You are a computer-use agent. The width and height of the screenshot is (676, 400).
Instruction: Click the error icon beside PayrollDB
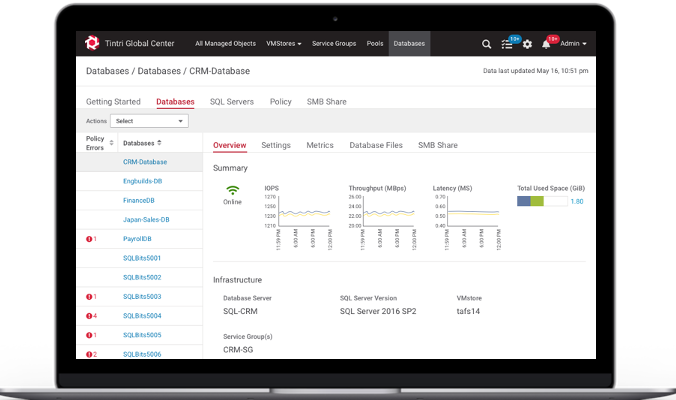[x=89, y=239]
